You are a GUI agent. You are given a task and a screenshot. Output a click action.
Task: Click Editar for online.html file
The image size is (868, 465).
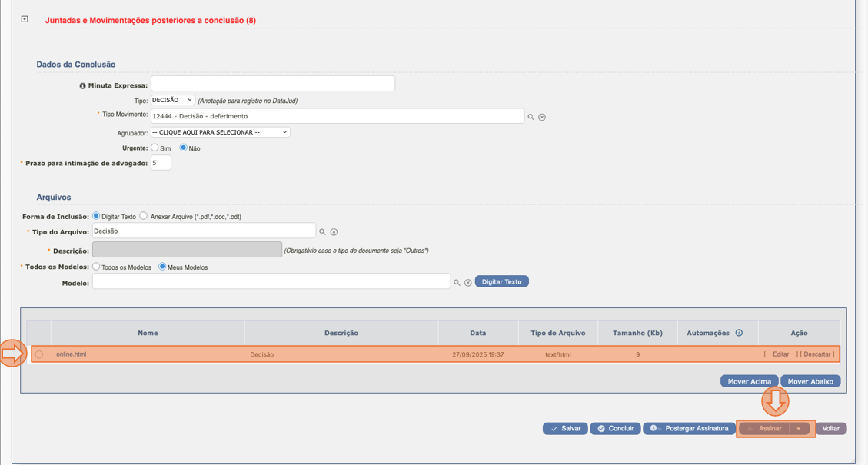tap(780, 354)
